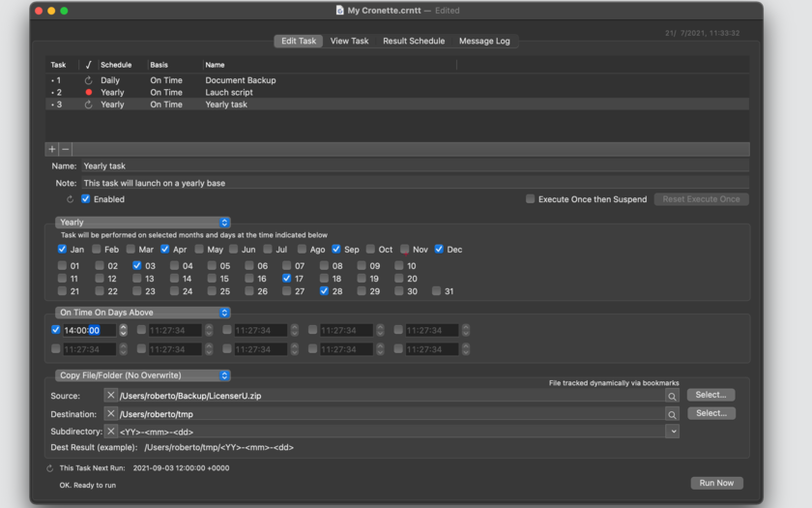812x508 pixels.
Task: Open the Copy File/Folder (No Overwrite) dropdown
Action: [142, 375]
